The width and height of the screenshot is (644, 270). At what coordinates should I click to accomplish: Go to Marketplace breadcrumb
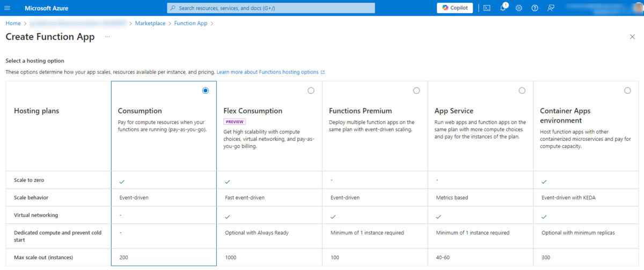click(150, 24)
